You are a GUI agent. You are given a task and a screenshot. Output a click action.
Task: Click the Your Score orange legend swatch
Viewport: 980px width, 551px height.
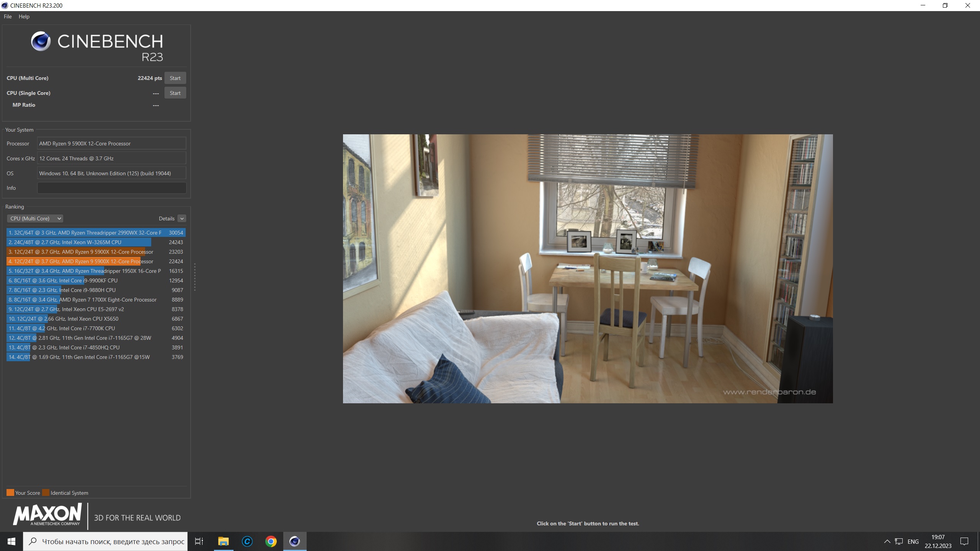pyautogui.click(x=10, y=492)
